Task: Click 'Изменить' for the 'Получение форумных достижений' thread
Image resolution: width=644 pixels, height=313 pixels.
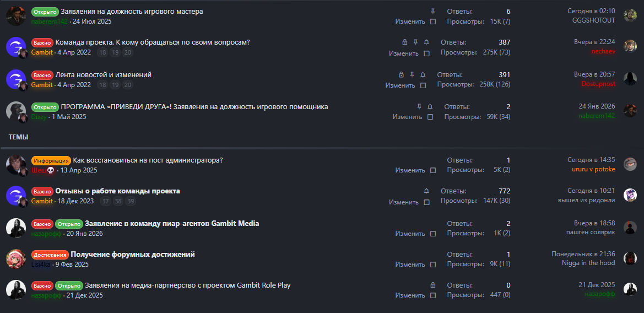Action: pyautogui.click(x=410, y=265)
